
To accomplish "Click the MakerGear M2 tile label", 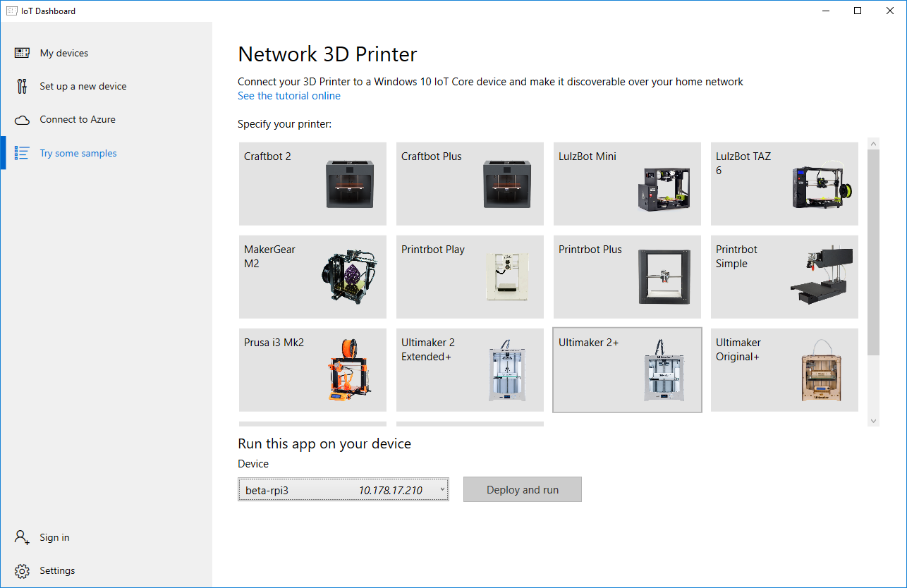I will 269,257.
